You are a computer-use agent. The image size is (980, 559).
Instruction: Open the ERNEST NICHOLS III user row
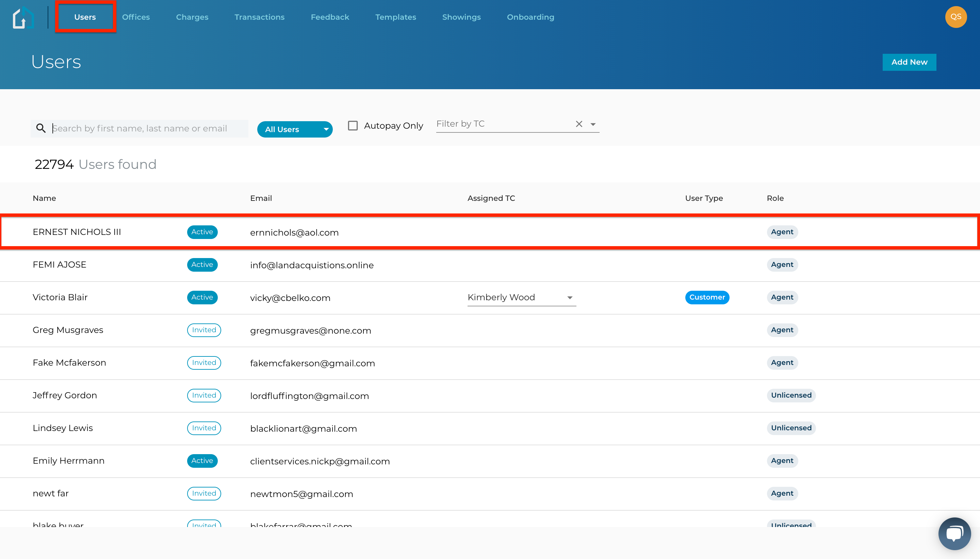[x=77, y=232]
